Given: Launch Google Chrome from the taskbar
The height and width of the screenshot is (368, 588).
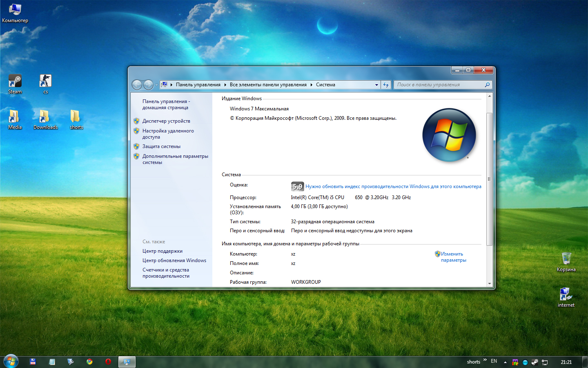Looking at the screenshot, I should (x=89, y=361).
